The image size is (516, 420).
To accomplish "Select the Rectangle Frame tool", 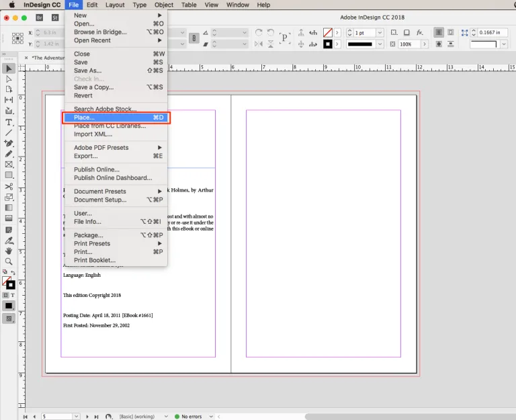I will (x=9, y=164).
